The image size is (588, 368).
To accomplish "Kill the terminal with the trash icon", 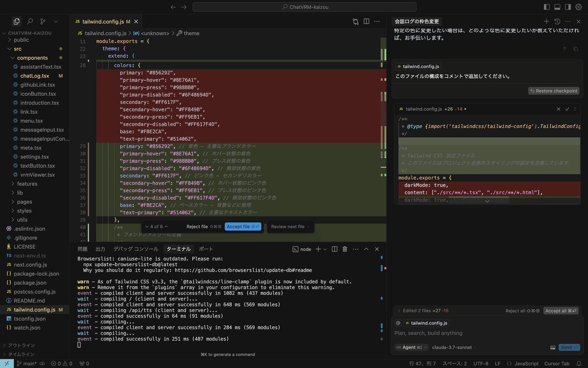I will click(x=344, y=249).
